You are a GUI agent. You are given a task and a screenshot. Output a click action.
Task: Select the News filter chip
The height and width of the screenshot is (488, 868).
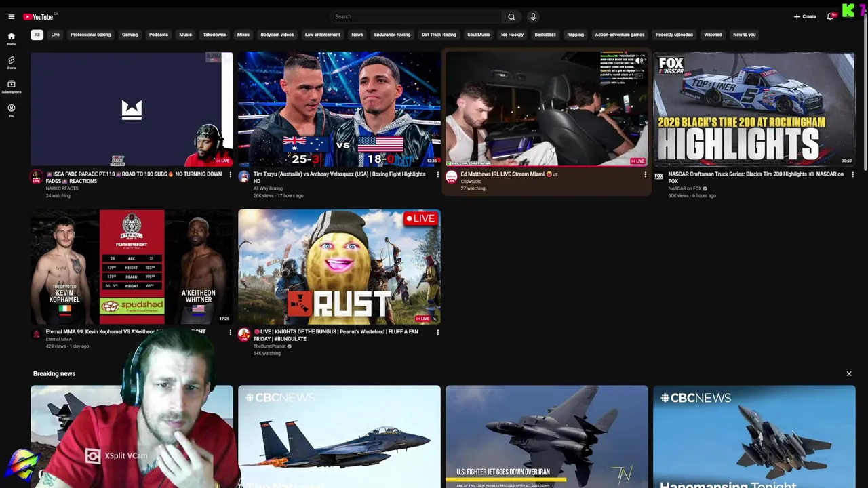[357, 35]
